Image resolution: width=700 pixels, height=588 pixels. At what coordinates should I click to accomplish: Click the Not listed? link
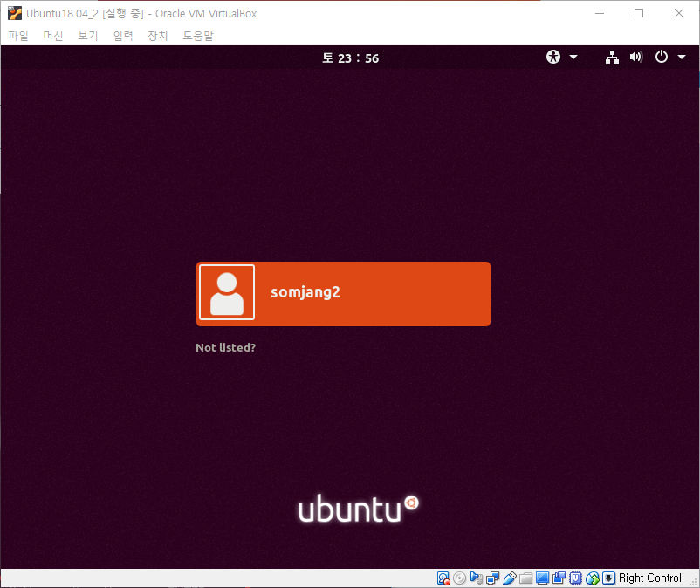226,347
